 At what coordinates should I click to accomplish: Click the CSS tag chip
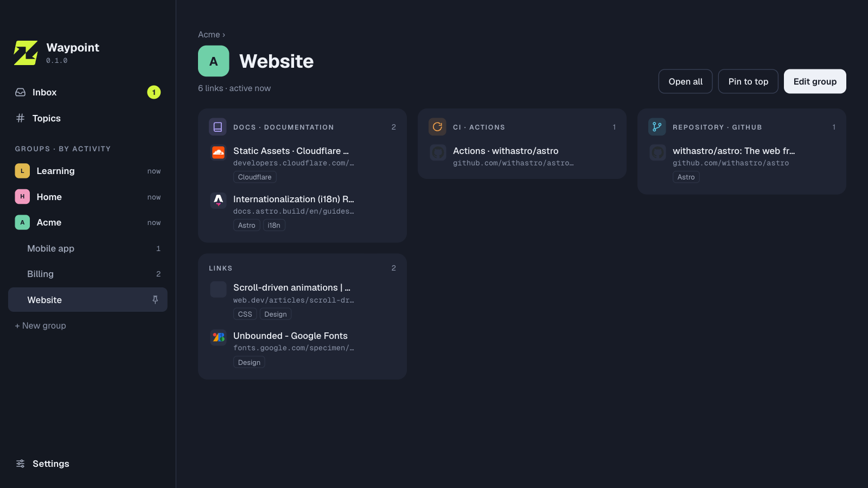pos(245,314)
